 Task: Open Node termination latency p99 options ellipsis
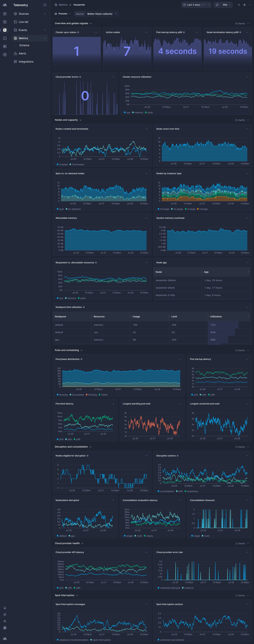(x=247, y=32)
